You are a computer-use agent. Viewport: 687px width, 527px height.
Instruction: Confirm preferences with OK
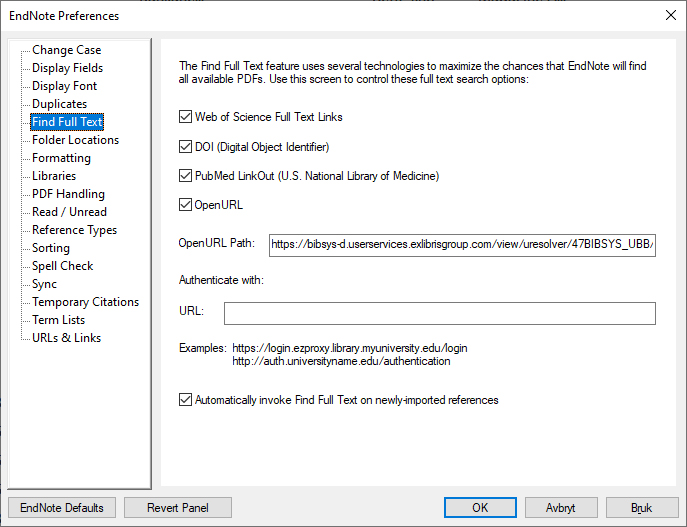pos(480,508)
